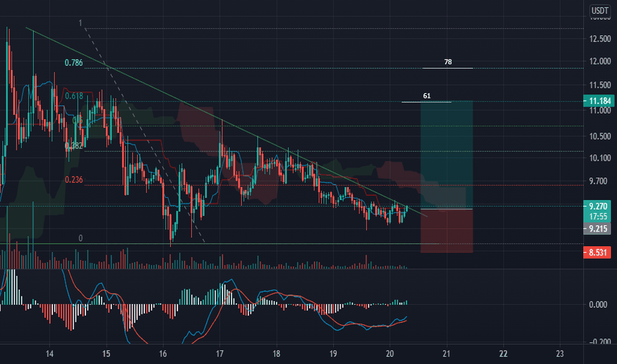Screen dimensions: 617x364
Task: Click the 0.618 Fibonacci level label
Action: pos(74,96)
